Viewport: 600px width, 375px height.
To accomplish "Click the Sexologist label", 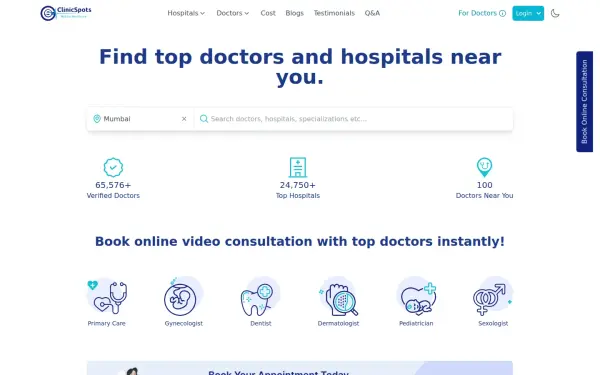I will (x=493, y=323).
